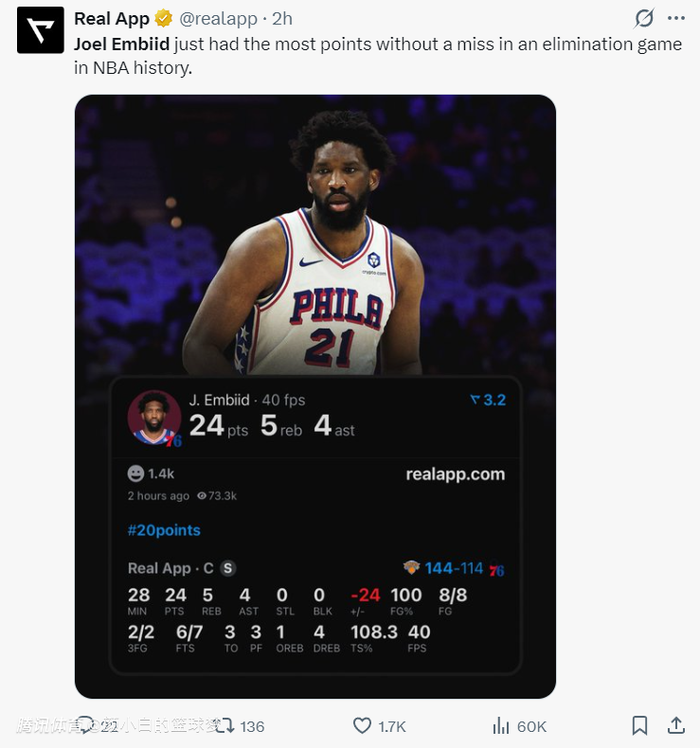The width and height of the screenshot is (700, 748).
Task: Share post via upload arrow icon
Action: 675,725
